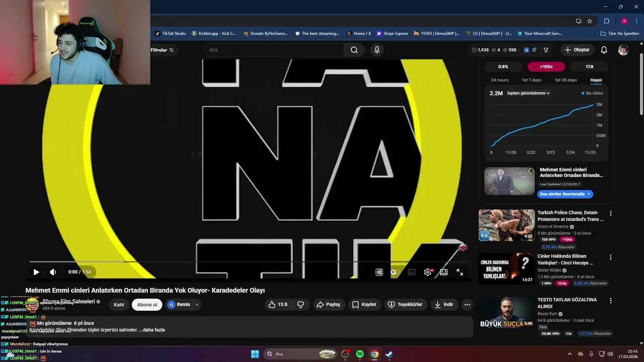This screenshot has height=362, width=644.
Task: Open the account avatar menu
Action: 623,50
